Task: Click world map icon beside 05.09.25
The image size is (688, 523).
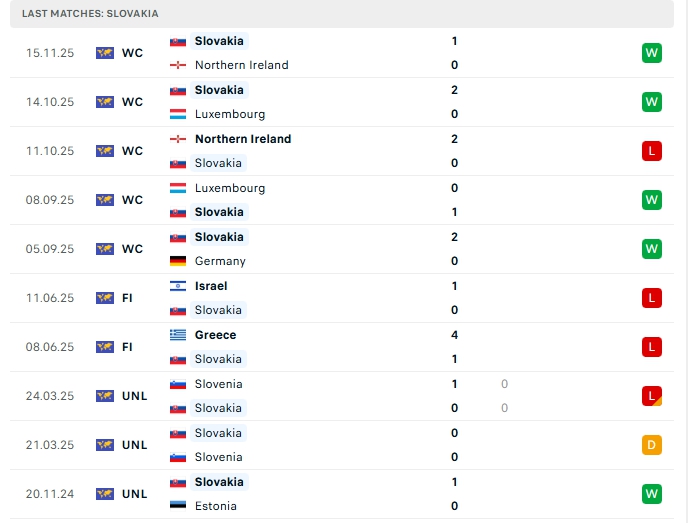Action: click(105, 249)
